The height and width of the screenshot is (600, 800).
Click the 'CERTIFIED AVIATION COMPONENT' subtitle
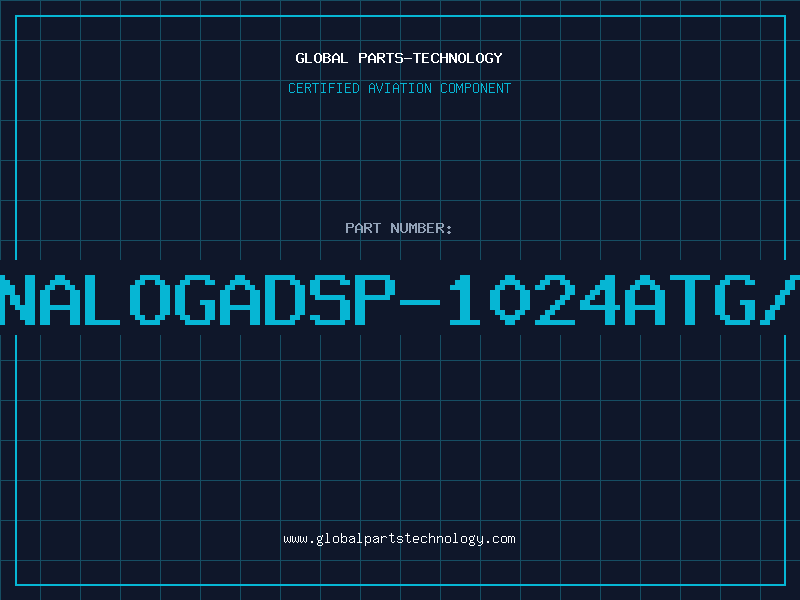(399, 88)
